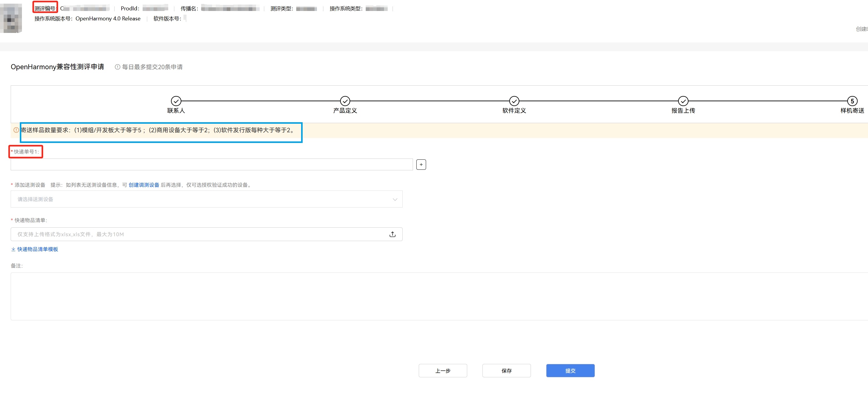Focus the 快递单号1 input field

tap(212, 165)
